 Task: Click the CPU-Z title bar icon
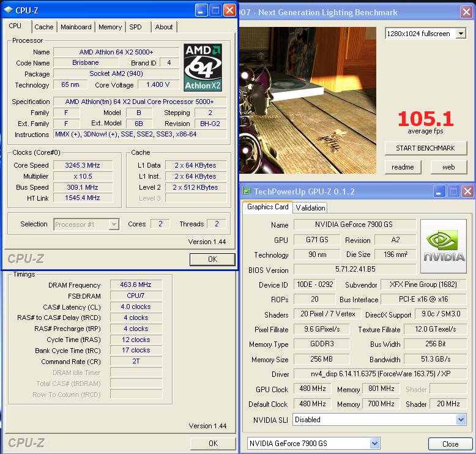click(7, 10)
